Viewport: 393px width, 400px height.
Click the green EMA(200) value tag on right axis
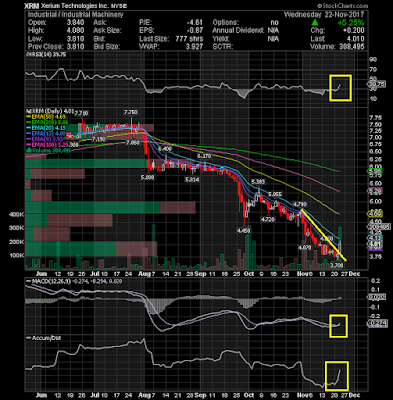[375, 171]
